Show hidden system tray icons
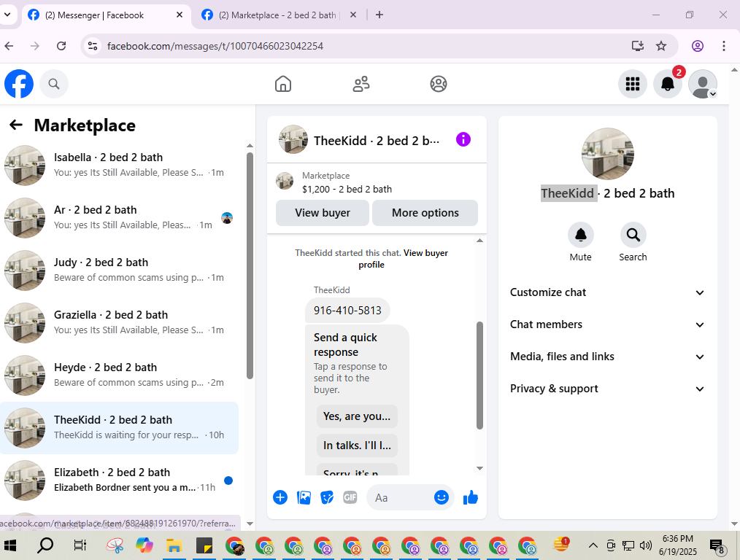Screen dimensions: 740x560 coord(593,546)
